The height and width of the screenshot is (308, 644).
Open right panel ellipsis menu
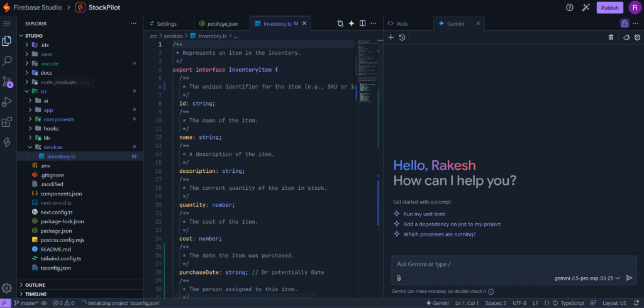[636, 23]
